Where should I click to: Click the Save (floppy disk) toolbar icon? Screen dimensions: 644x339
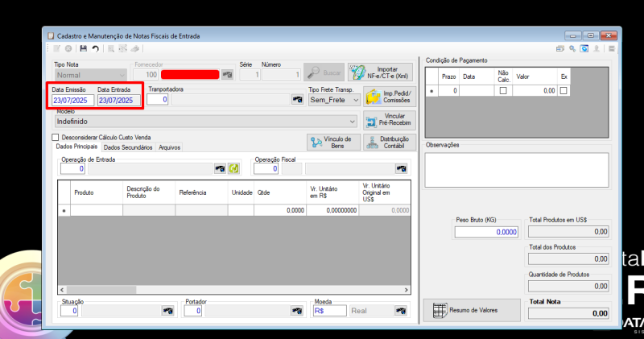point(84,49)
